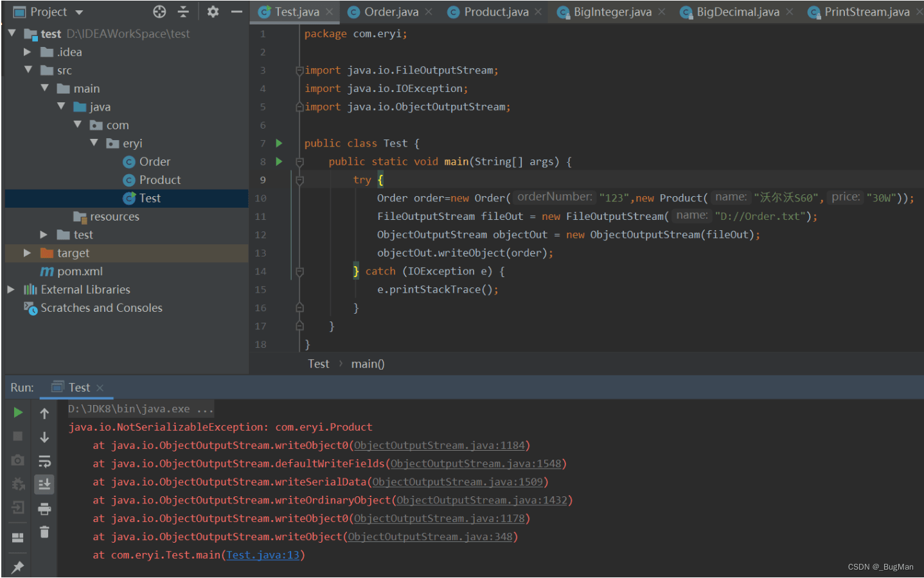Click the run gutter arrow beside main method
The width and height of the screenshot is (924, 578).
279,161
